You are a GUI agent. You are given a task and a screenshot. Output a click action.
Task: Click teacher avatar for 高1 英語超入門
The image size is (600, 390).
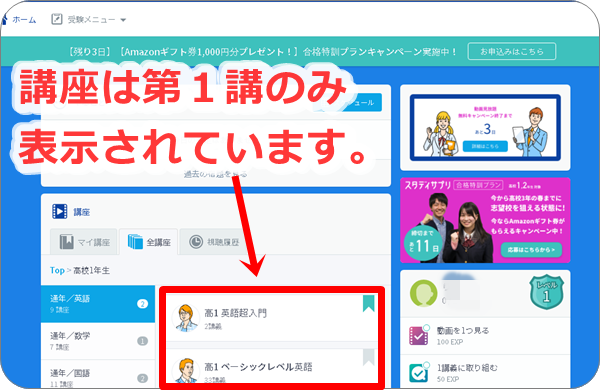pos(186,318)
